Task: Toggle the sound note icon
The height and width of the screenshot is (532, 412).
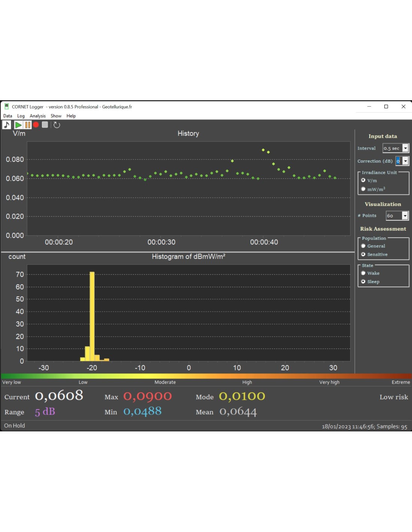Action: [x=6, y=125]
